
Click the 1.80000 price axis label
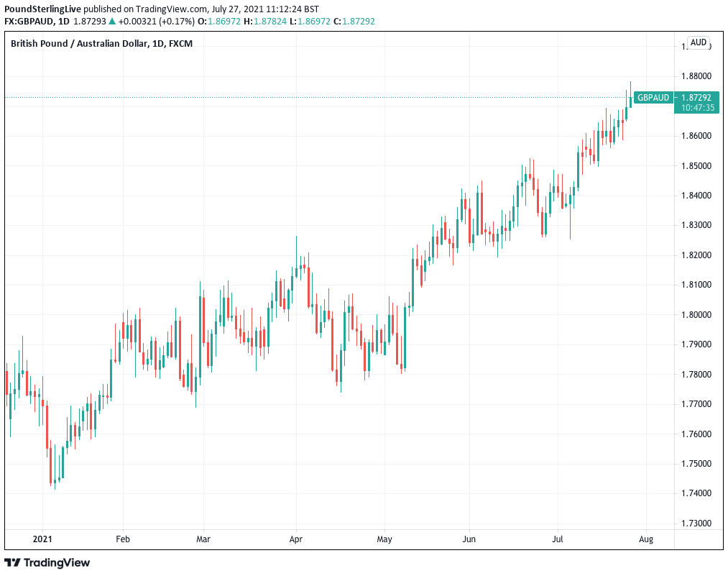pos(696,315)
